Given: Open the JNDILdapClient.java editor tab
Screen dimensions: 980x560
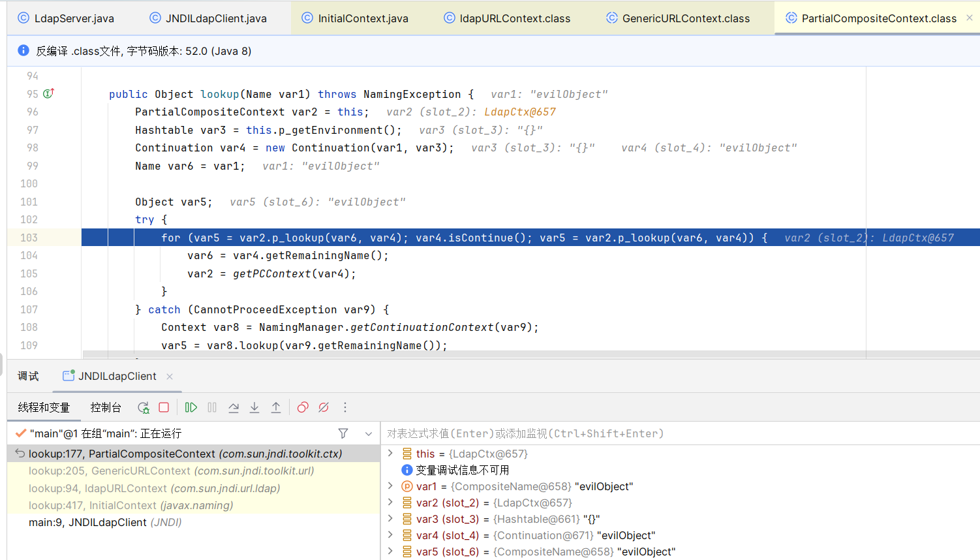Looking at the screenshot, I should pos(208,18).
